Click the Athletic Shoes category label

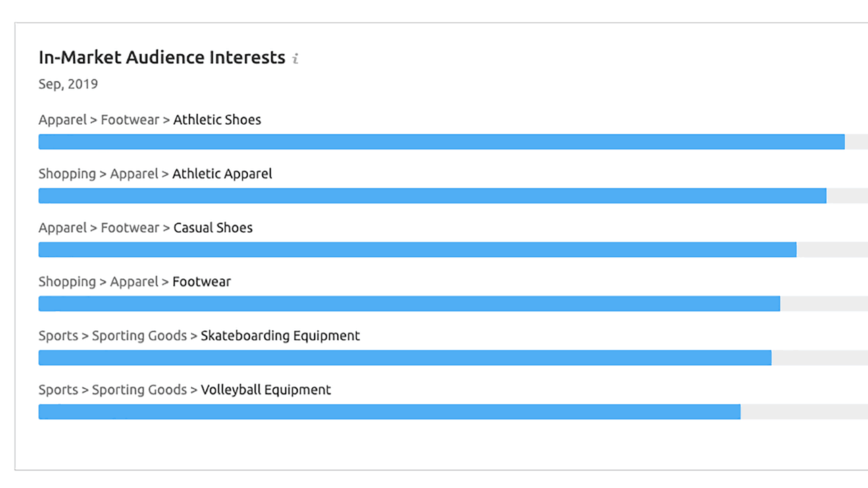coord(217,120)
